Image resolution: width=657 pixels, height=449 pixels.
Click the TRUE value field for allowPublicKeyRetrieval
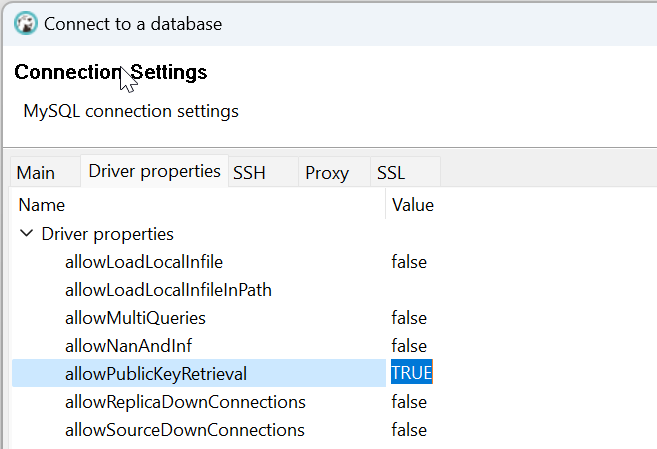click(411, 374)
